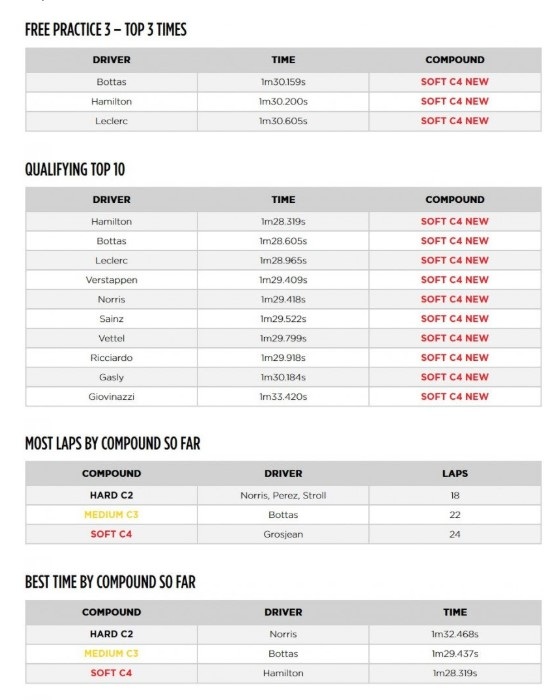
Task: Click the HARD C2 label in best time table
Action: pyautogui.click(x=111, y=634)
